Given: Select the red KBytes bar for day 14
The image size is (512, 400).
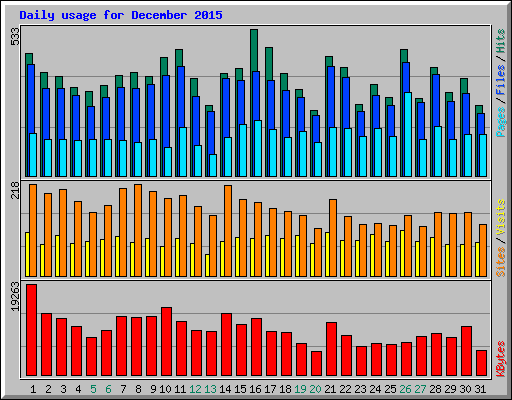Looking at the screenshot, I should [226, 345].
